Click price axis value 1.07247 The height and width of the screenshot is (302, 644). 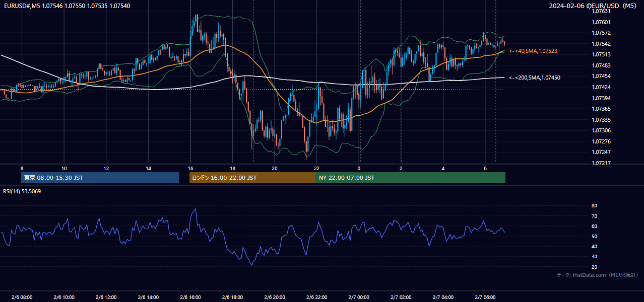point(601,152)
